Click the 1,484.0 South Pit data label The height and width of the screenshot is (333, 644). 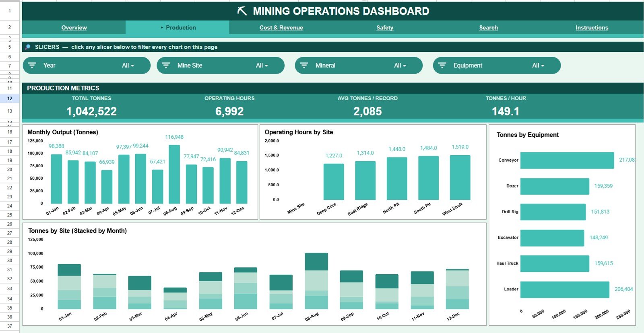[x=428, y=148]
